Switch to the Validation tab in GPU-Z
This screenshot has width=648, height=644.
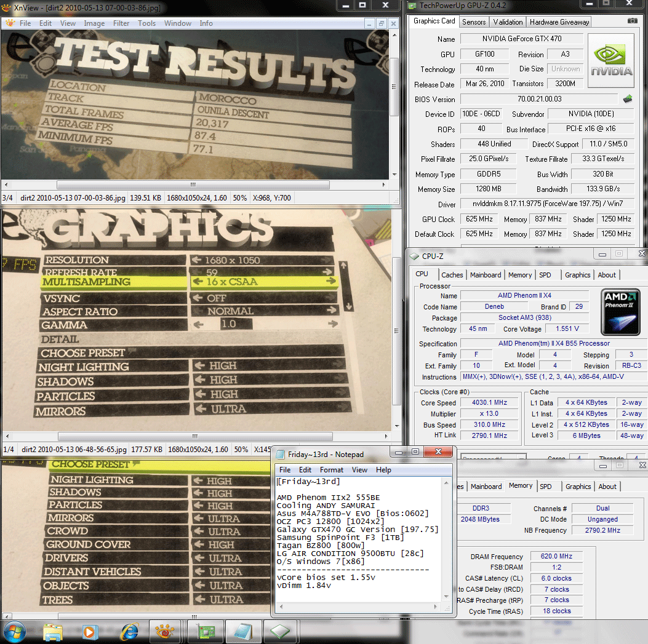508,22
